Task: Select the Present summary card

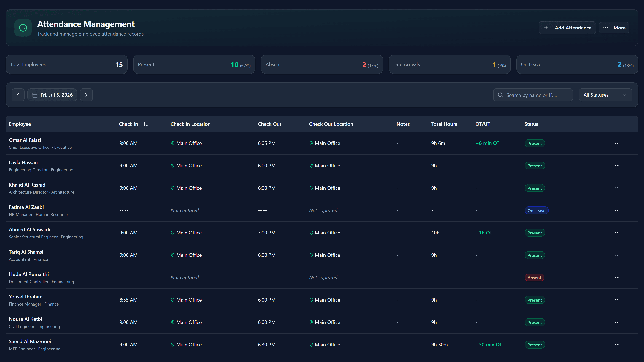Action: pyautogui.click(x=194, y=64)
